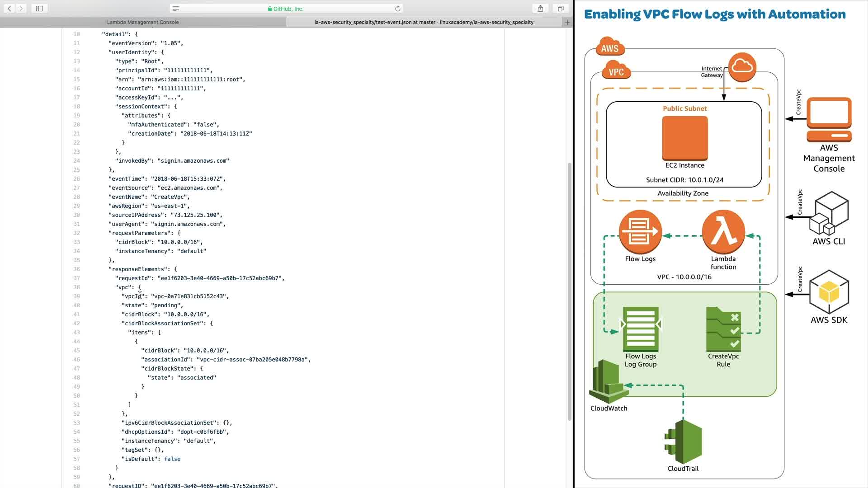Open the Safari share icon
This screenshot has width=868, height=488.
coord(540,9)
